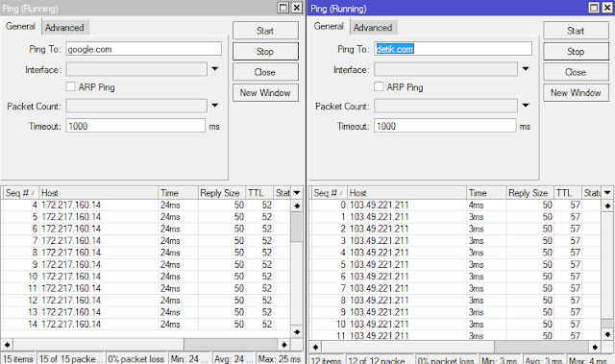Image resolution: width=615 pixels, height=364 pixels.
Task: Click 'Max: 25 ms' in the google.com status bar
Action: 280,359
